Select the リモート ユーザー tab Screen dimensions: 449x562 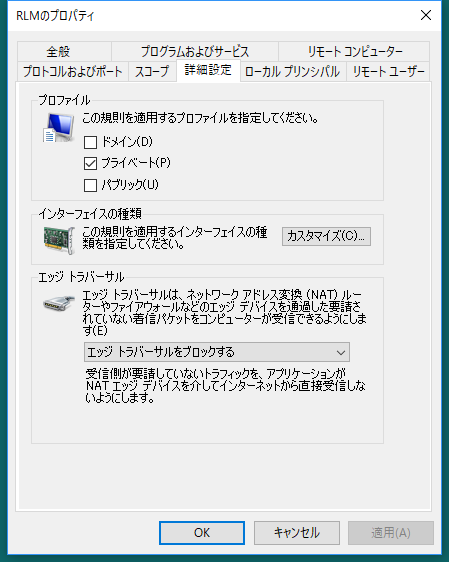coord(388,71)
